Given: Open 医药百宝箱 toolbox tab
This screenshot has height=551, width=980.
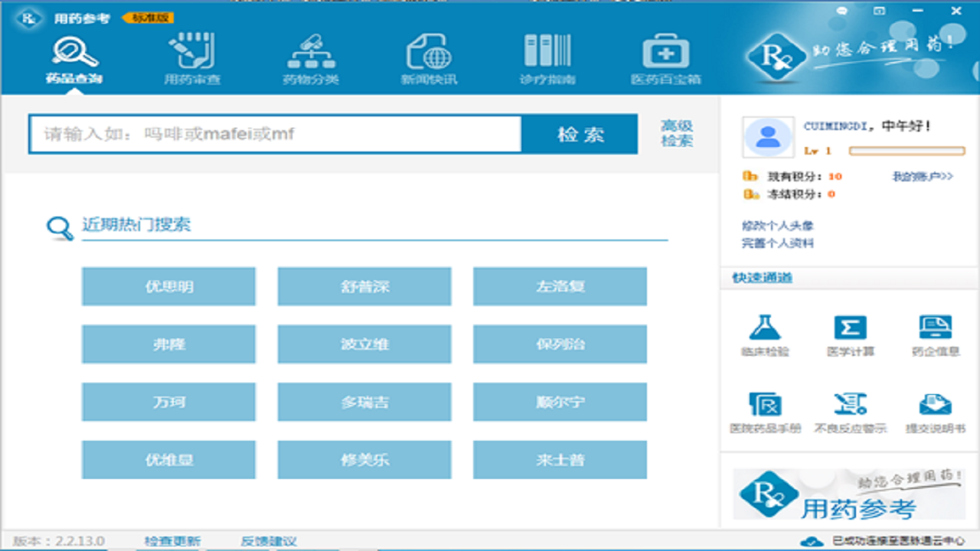Looking at the screenshot, I should coord(665,59).
